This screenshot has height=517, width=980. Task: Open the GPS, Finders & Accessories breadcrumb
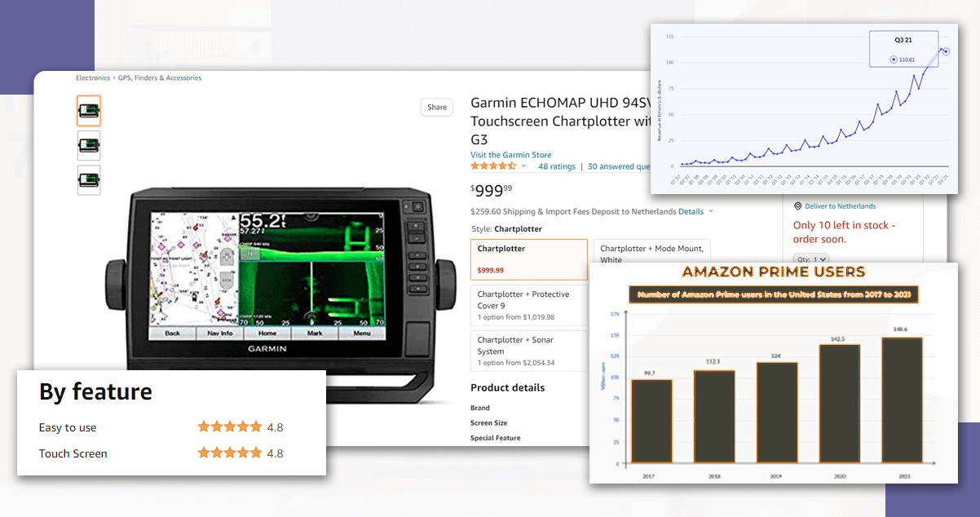coord(160,78)
